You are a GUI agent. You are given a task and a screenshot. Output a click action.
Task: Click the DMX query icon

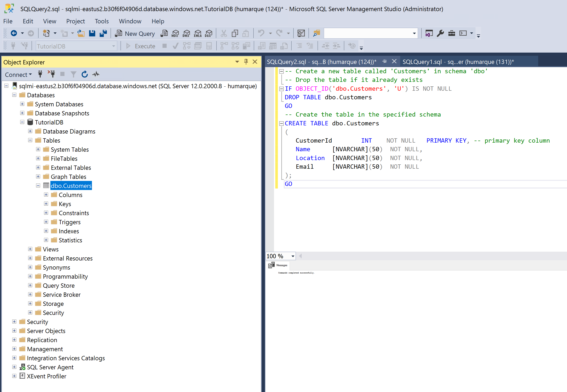pos(186,33)
